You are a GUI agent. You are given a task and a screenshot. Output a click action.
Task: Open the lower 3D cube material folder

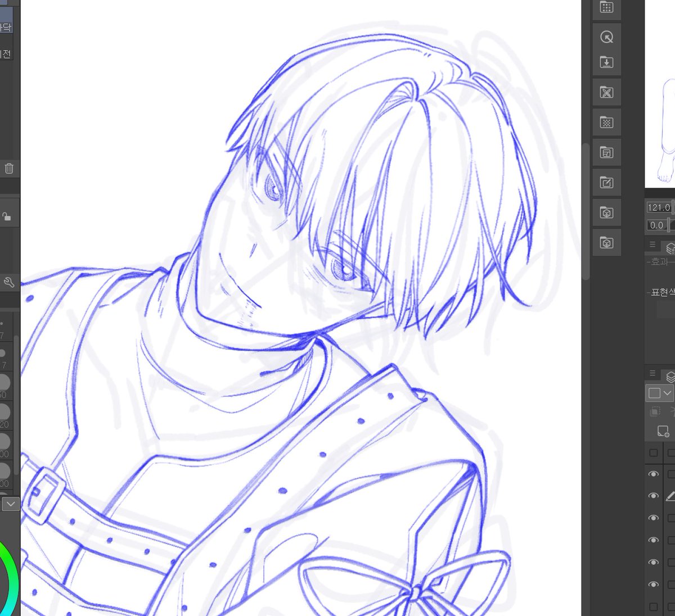click(x=606, y=243)
